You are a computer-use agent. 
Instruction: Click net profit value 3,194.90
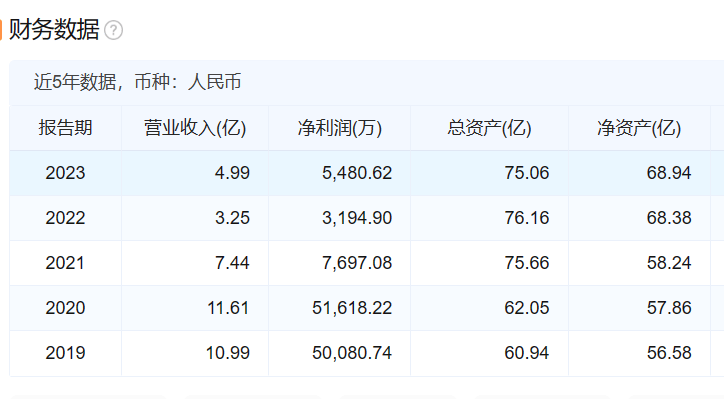357,218
